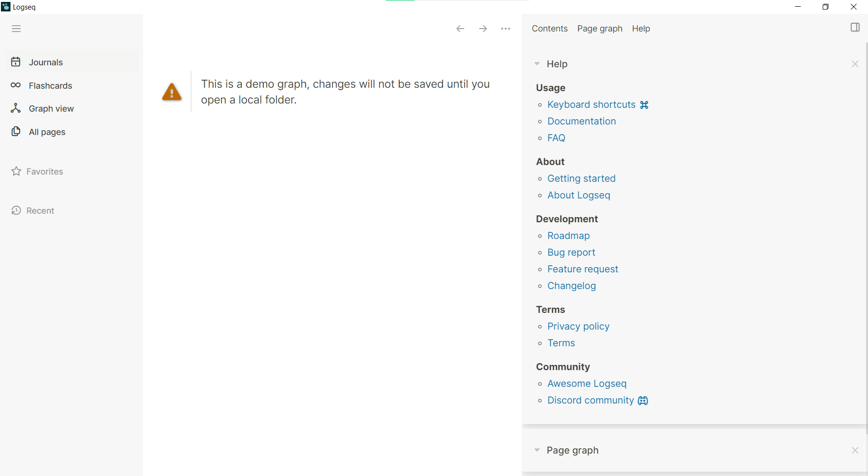The image size is (868, 476).
Task: Open the Roadmap link
Action: pos(568,236)
